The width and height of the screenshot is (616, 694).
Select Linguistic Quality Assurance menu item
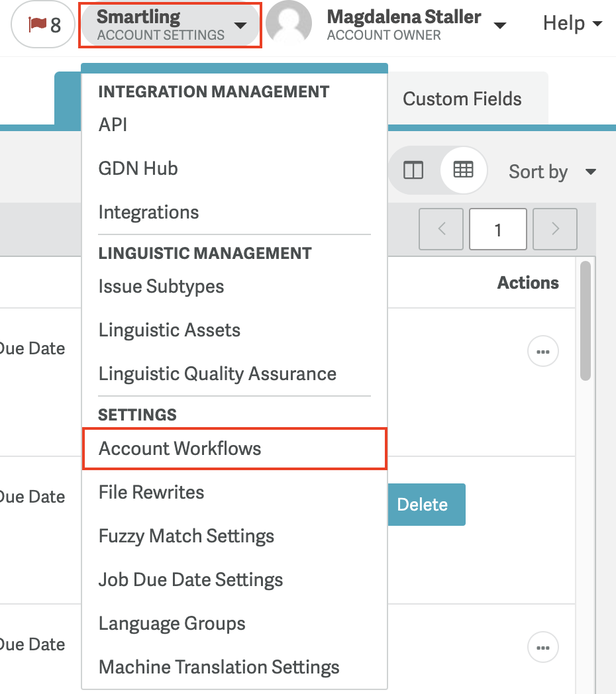tap(217, 373)
